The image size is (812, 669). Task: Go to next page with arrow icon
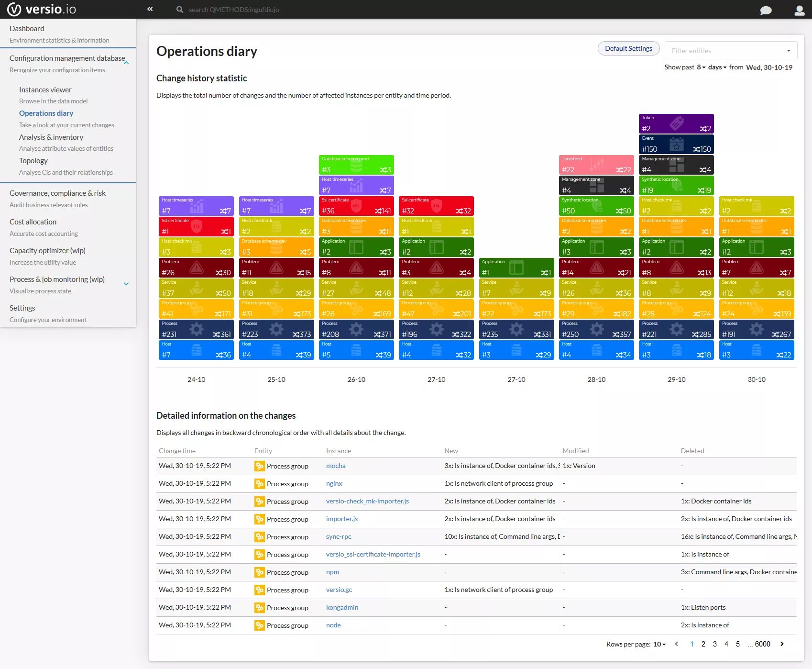782,644
